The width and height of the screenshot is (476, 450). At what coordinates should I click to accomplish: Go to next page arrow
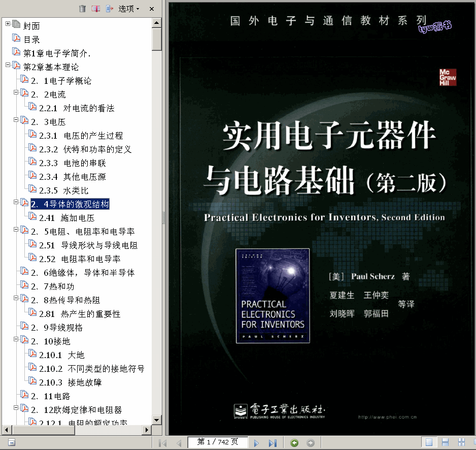point(256,443)
